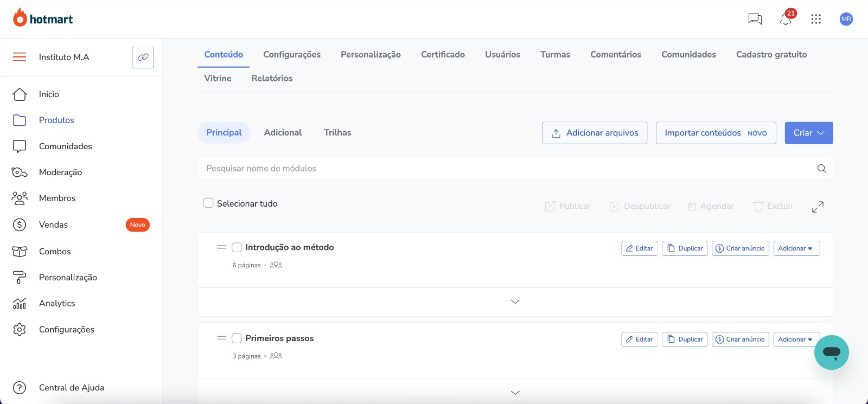Click the Excluir bulk action
Screen dimensions: 868x404
tap(773, 206)
